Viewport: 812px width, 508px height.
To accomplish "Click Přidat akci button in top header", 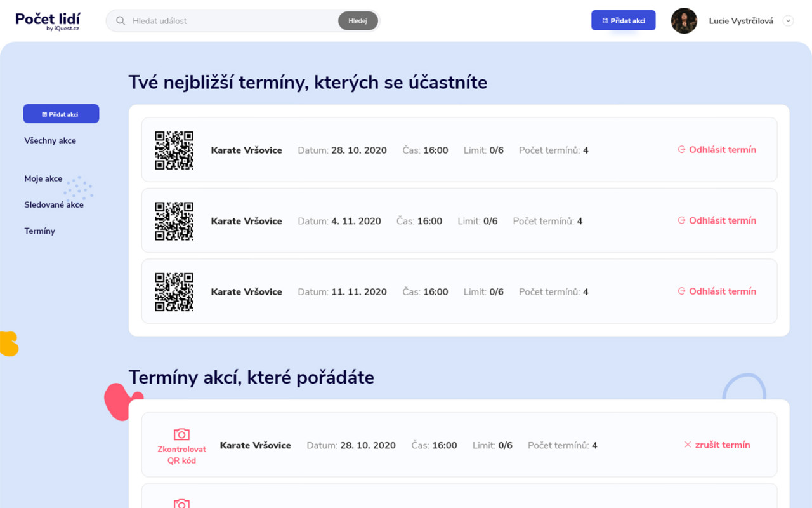I will coord(624,20).
